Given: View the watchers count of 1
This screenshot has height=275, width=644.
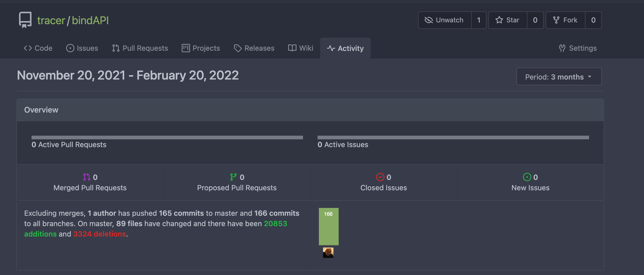Looking at the screenshot, I should click(x=478, y=20).
